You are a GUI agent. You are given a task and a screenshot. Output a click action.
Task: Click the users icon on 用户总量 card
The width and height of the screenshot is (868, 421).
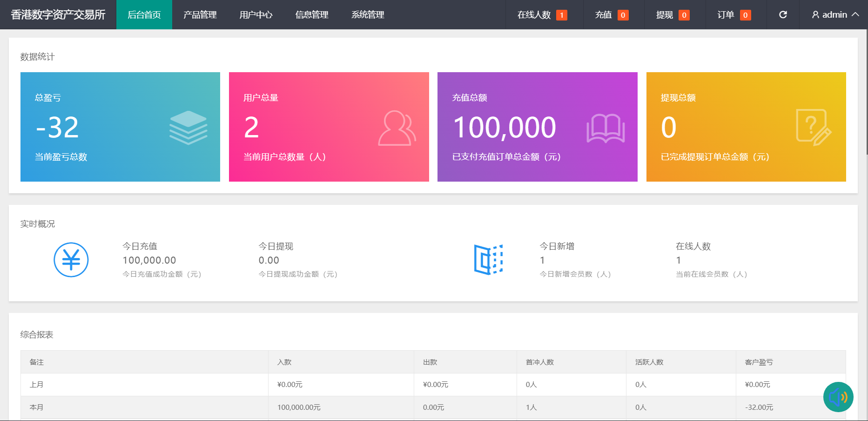[x=397, y=128]
